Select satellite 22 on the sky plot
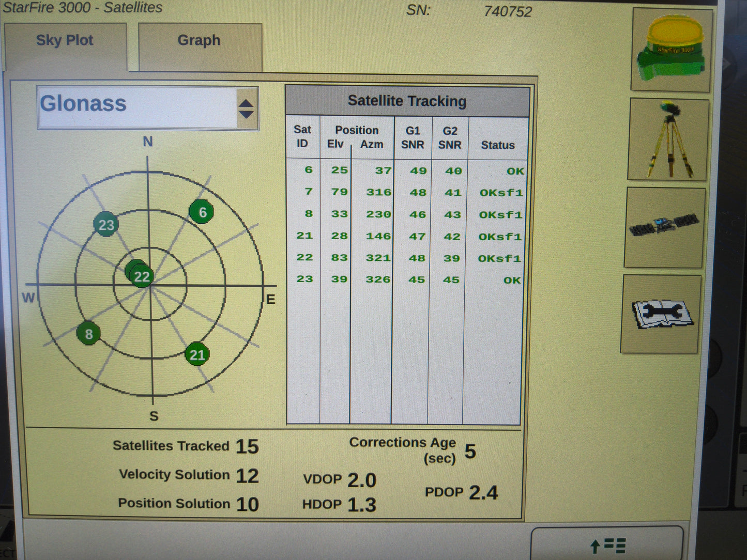Viewport: 747px width, 560px height. [141, 277]
